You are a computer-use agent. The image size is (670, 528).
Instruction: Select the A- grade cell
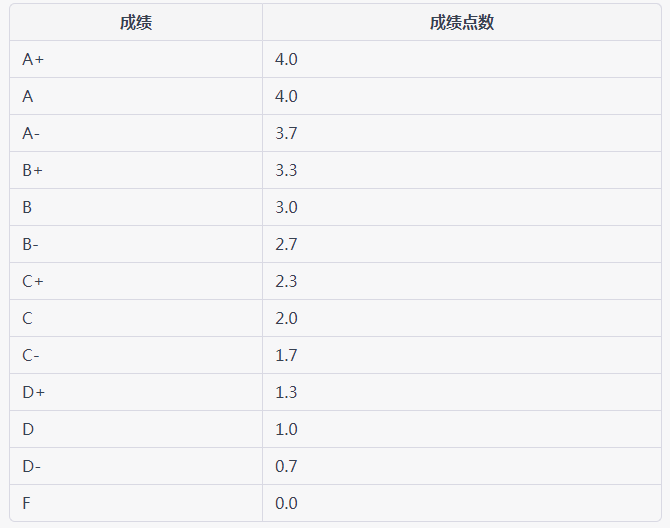tap(136, 133)
